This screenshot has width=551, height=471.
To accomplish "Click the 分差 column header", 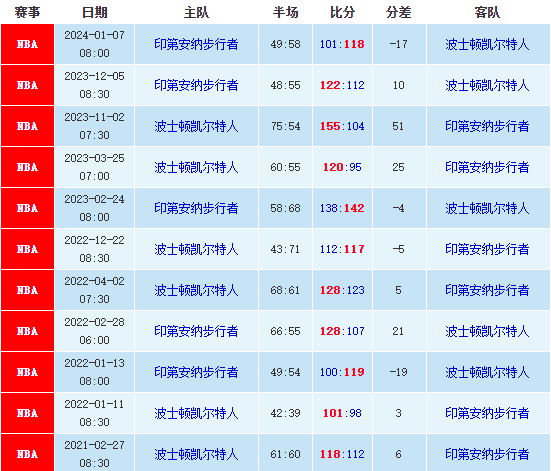I will coord(399,13).
